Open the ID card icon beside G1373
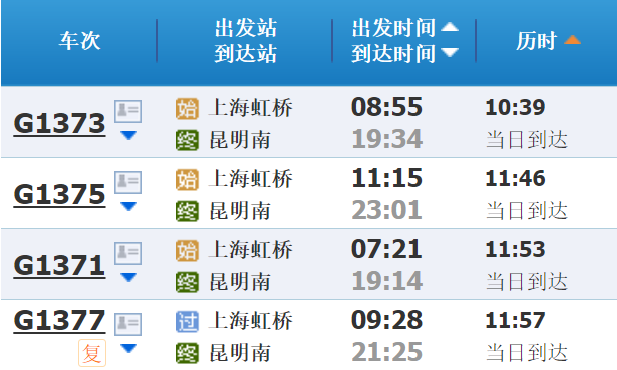Viewport: 617px width, 370px height. pos(128,111)
